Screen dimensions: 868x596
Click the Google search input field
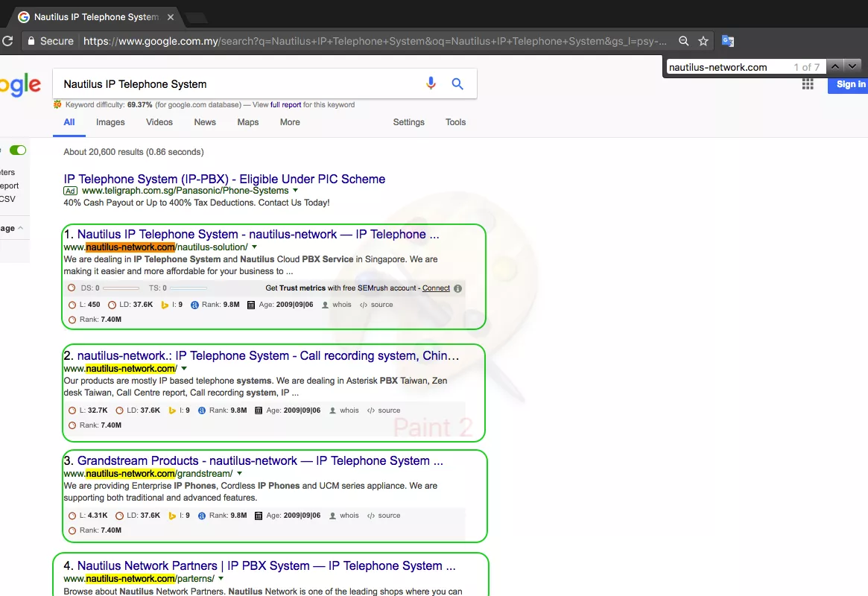tap(238, 84)
